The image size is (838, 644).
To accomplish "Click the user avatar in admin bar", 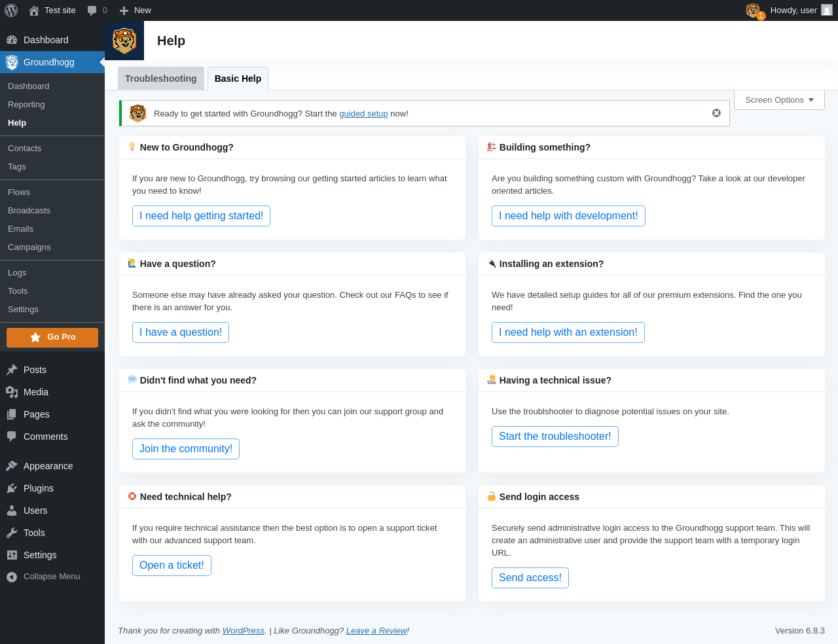I will point(827,10).
